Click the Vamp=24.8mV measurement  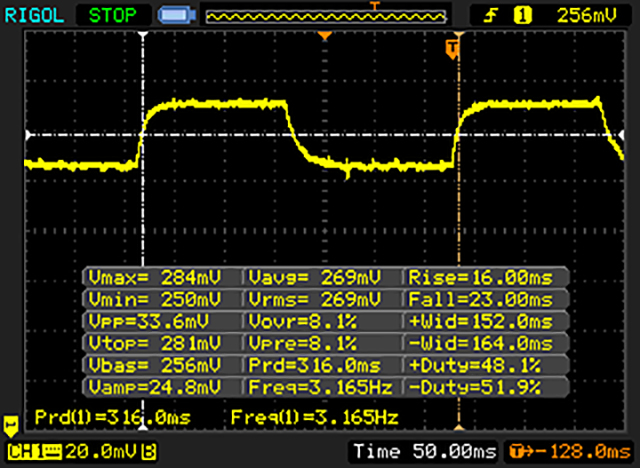pos(154,387)
